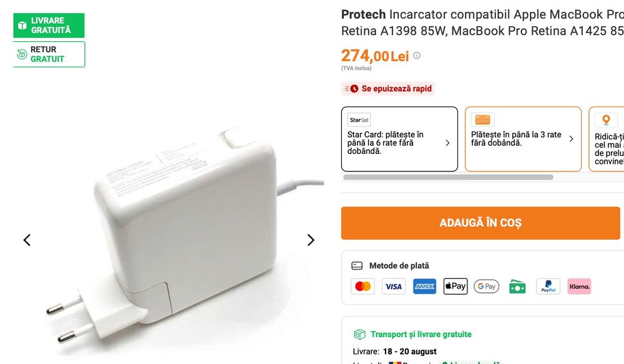
Task: Show the next product image
Action: 311,240
